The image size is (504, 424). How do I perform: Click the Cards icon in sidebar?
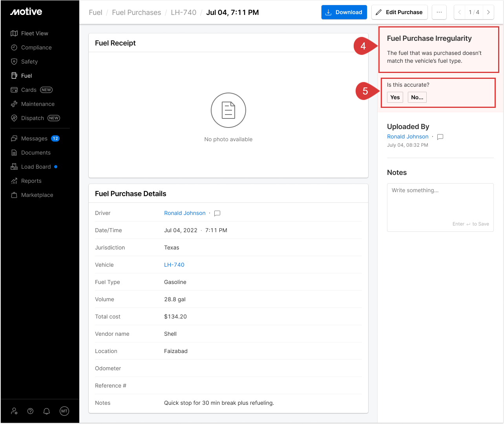[x=14, y=90]
